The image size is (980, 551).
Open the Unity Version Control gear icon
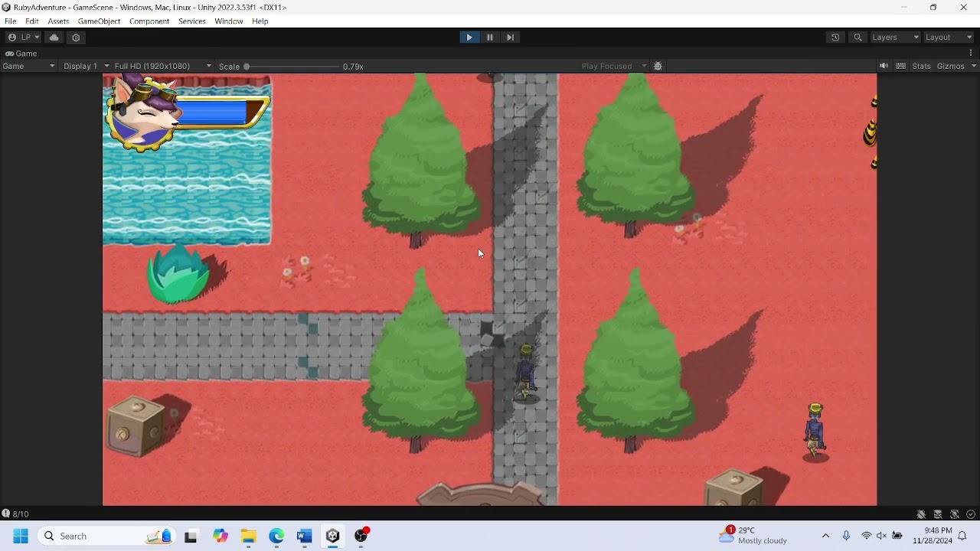pyautogui.click(x=76, y=37)
